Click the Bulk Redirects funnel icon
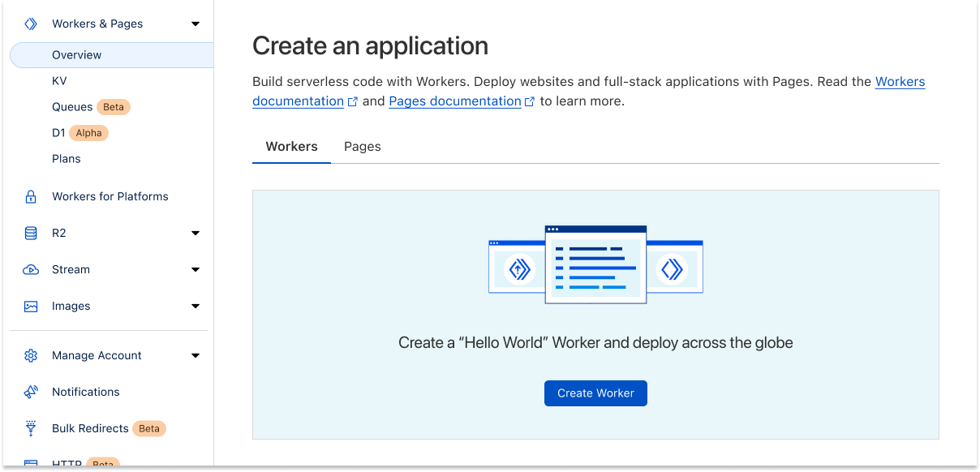 31,429
